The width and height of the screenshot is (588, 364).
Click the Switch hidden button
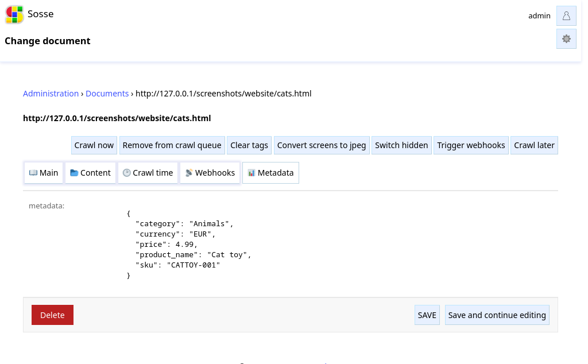pos(401,145)
